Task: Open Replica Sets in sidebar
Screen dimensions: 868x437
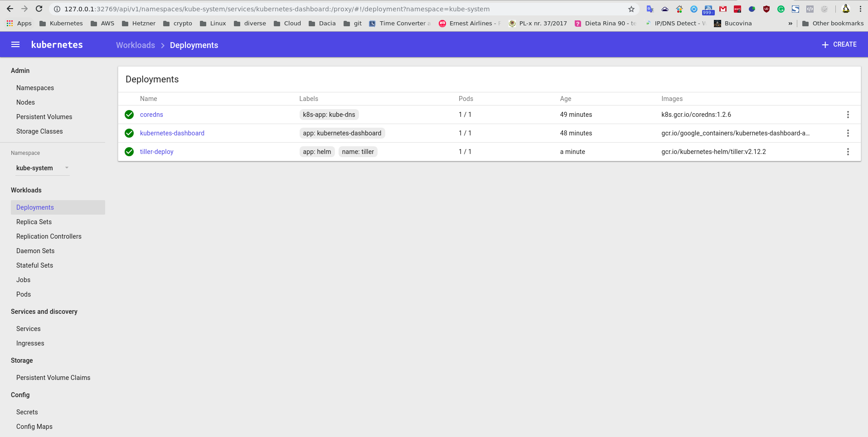Action: [34, 222]
